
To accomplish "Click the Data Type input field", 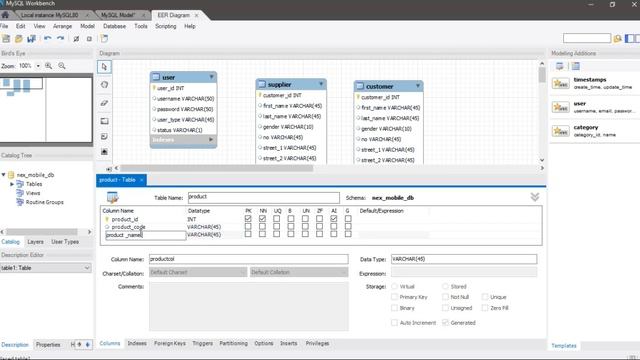I will (x=464, y=259).
